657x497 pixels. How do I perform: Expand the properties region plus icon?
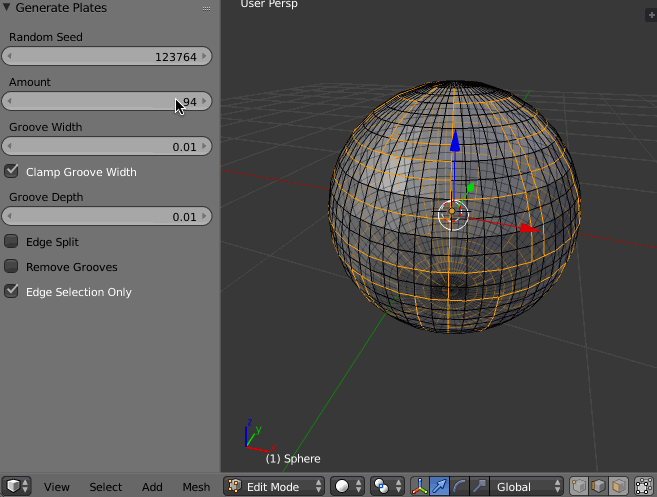651,15
